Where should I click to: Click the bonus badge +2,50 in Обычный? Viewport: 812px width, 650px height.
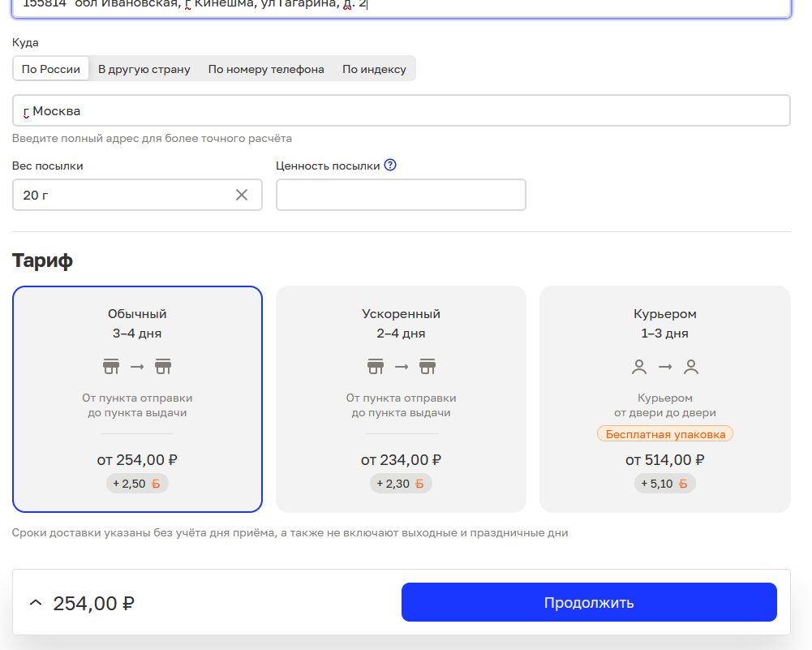coord(137,484)
